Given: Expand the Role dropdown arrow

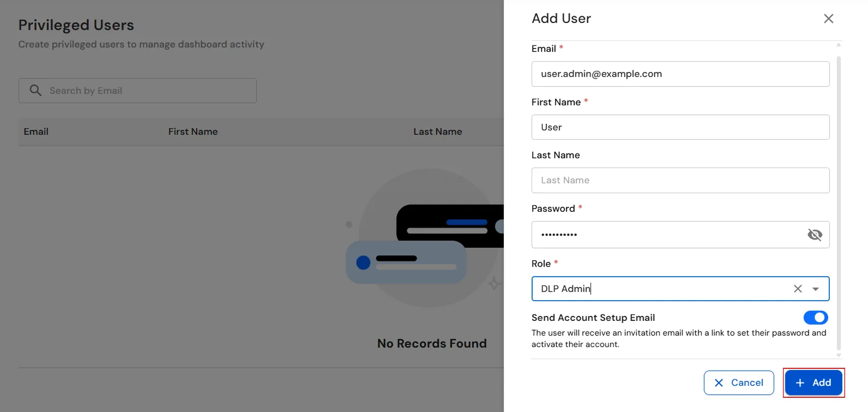Looking at the screenshot, I should 816,289.
